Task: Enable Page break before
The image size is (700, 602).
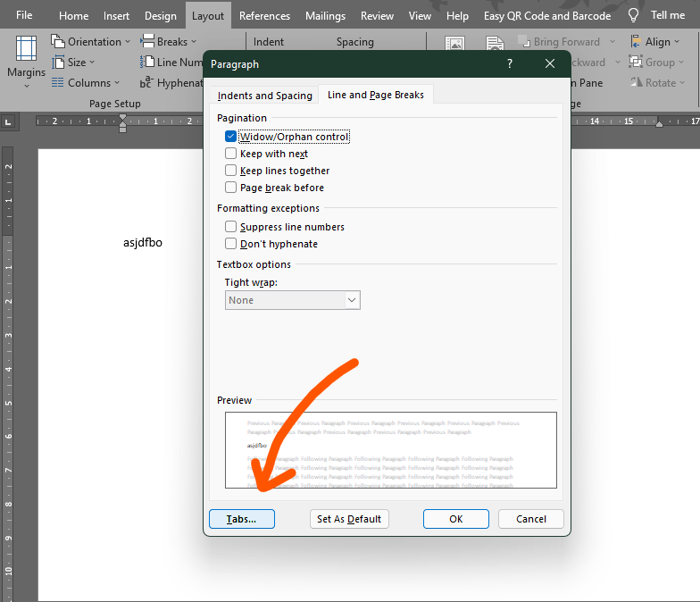Action: click(x=230, y=188)
